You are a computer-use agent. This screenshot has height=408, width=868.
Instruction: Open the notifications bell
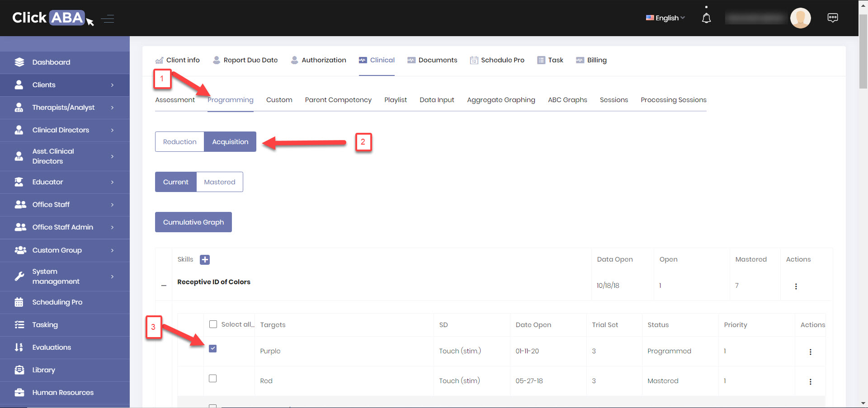[706, 18]
